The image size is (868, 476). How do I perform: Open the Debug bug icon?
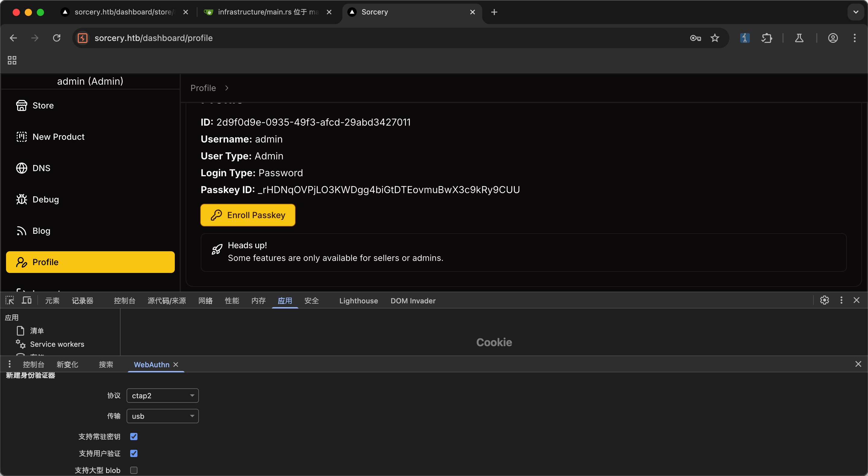(22, 199)
